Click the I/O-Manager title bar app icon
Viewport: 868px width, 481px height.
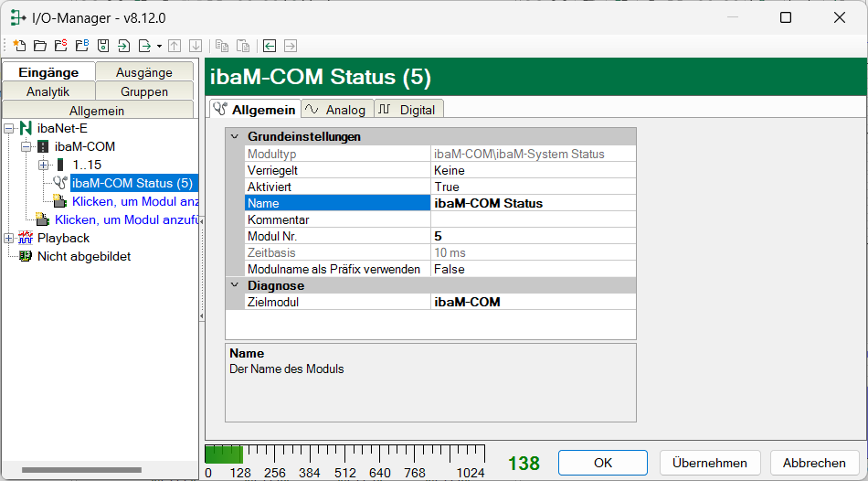click(x=18, y=17)
